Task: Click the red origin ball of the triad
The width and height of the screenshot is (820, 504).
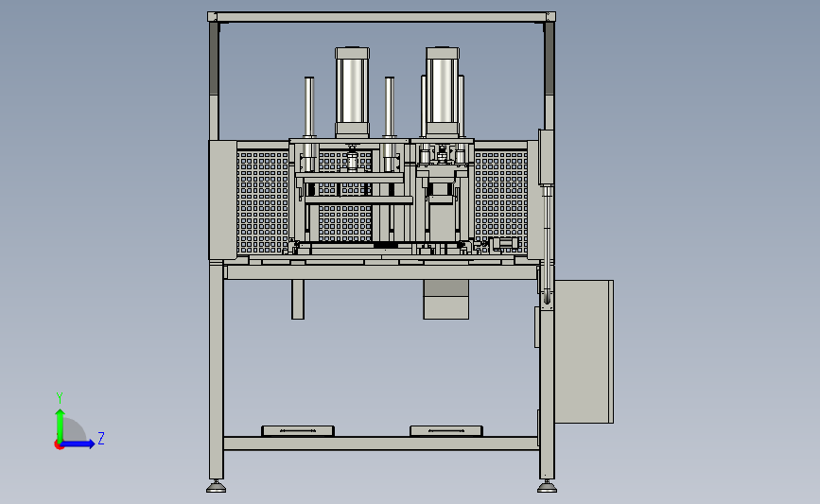Action: pos(59,445)
